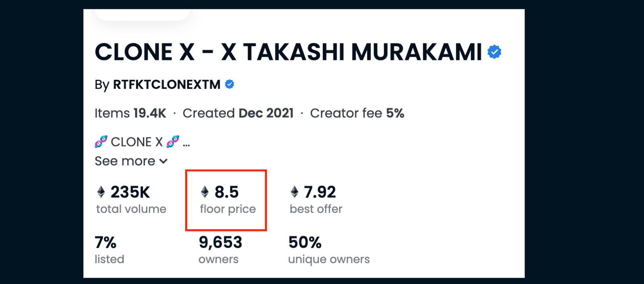Viewport: 644px width, 284px height.
Task: Click the Ethereum icon beside the 8.5 floor price
Action: (x=205, y=192)
